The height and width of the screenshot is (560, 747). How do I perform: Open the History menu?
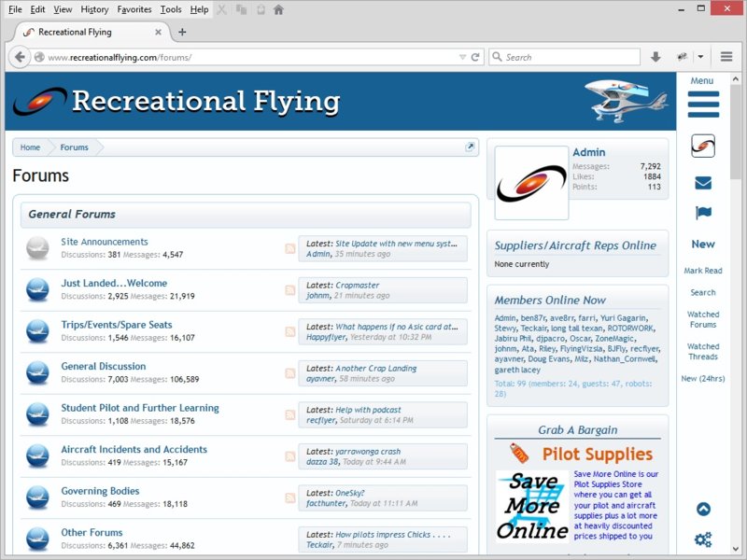94,9
